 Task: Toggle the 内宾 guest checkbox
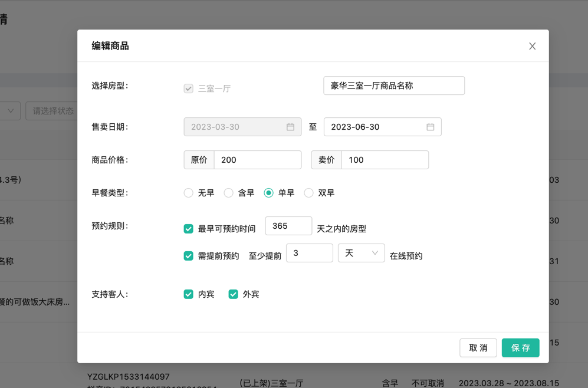188,294
